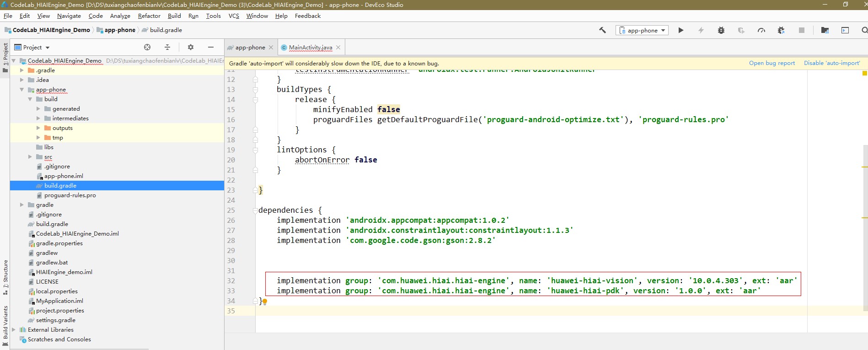Collapse all in Project panel

click(167, 47)
